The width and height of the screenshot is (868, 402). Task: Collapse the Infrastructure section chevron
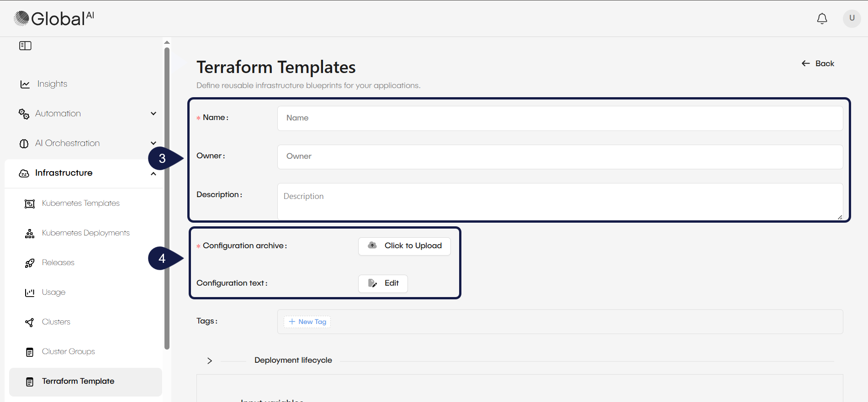tap(153, 174)
